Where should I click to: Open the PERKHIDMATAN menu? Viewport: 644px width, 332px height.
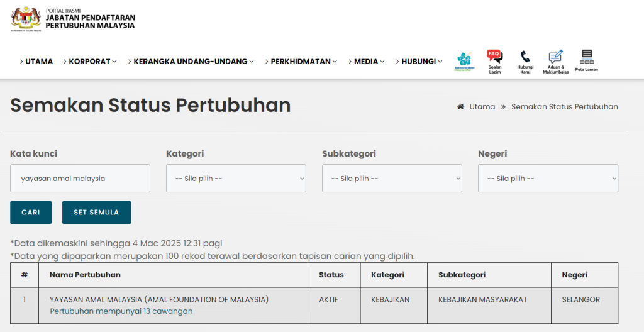pyautogui.click(x=301, y=62)
